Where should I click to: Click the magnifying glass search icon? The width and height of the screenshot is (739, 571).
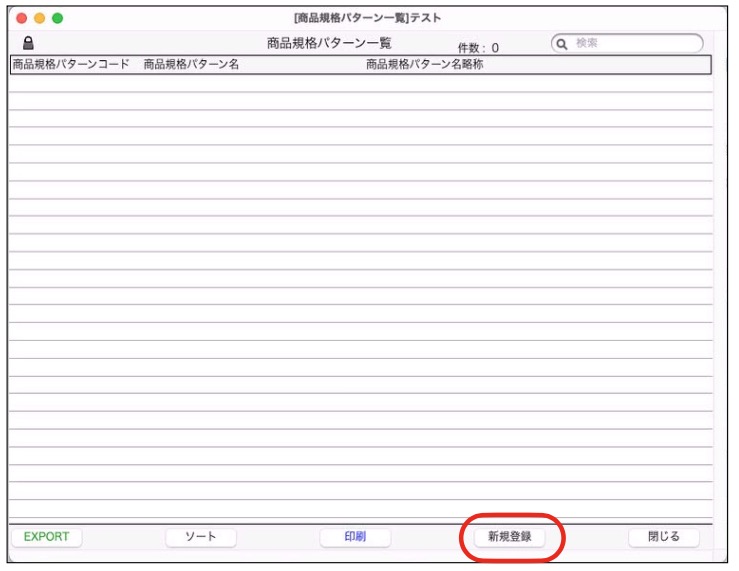[562, 44]
